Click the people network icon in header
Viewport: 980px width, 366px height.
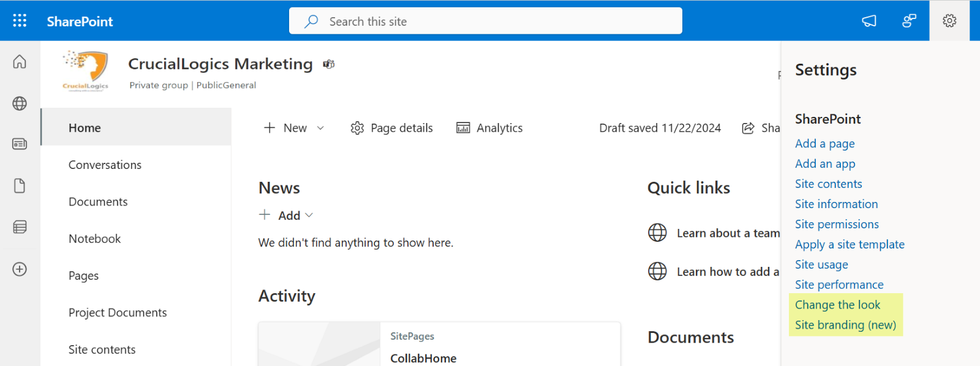coord(909,21)
